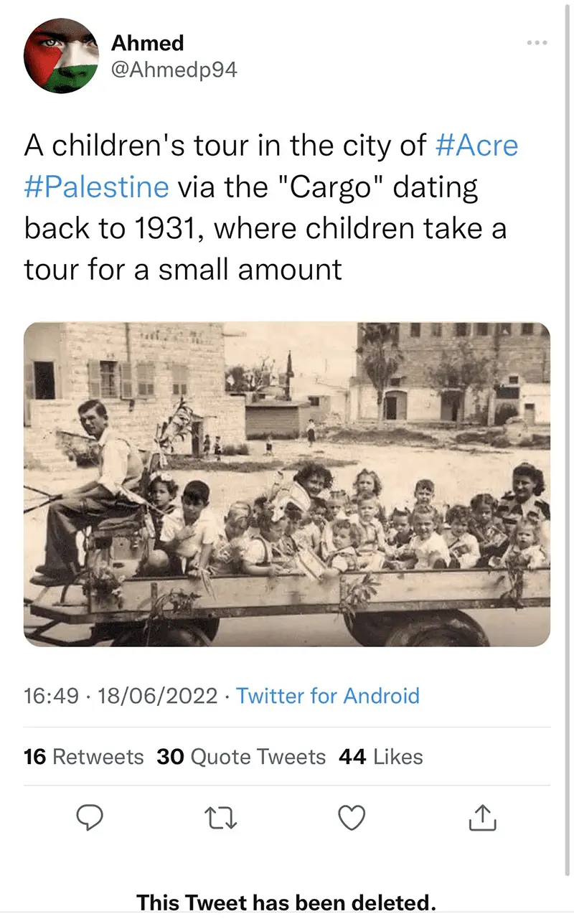The height and width of the screenshot is (924, 574).
Task: Open the tweet's three-dot more options menu
Action: 537,43
